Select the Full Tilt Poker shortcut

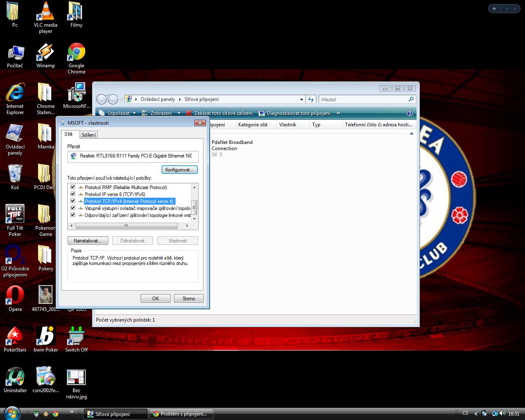pyautogui.click(x=15, y=220)
